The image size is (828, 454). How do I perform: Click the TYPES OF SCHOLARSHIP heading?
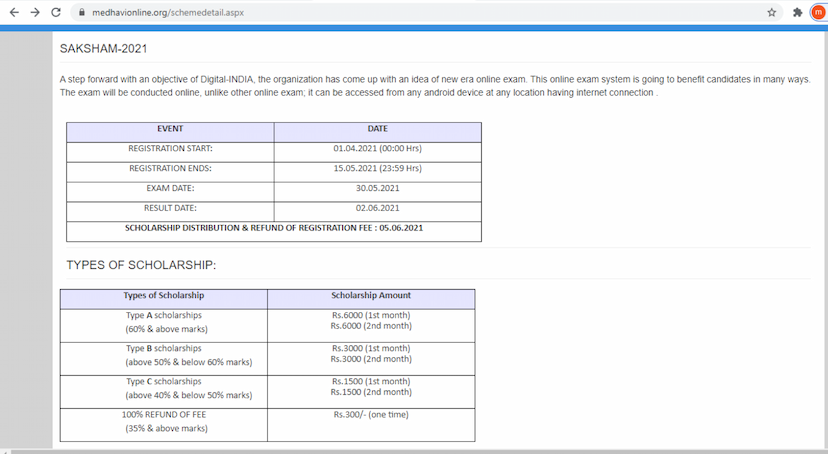[x=141, y=265]
